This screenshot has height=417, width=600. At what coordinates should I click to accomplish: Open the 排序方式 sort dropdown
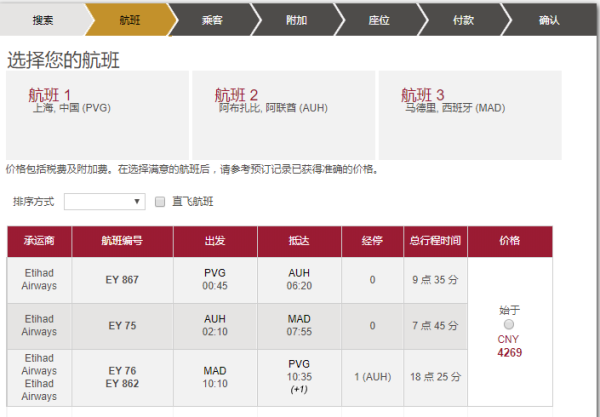click(x=105, y=202)
